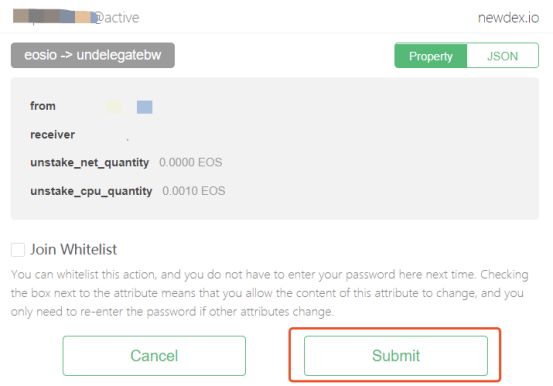This screenshot has height=386, width=553.
Task: Click the Cancel button
Action: point(154,356)
